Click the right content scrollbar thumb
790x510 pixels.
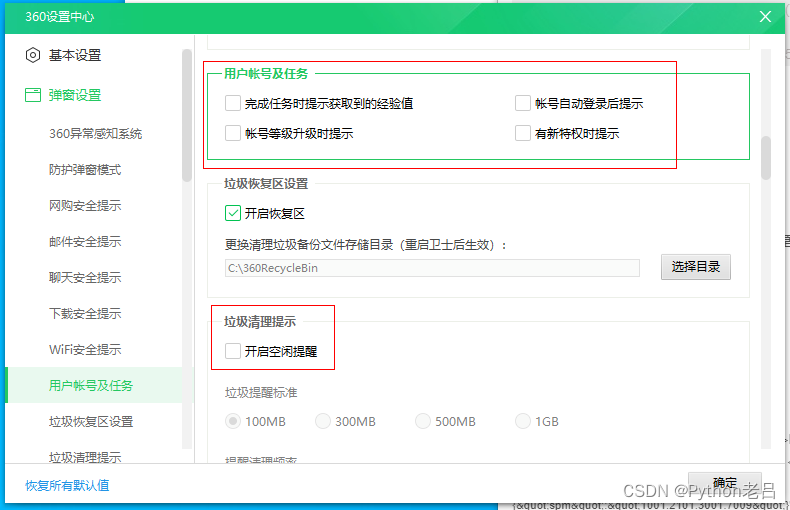[x=766, y=158]
